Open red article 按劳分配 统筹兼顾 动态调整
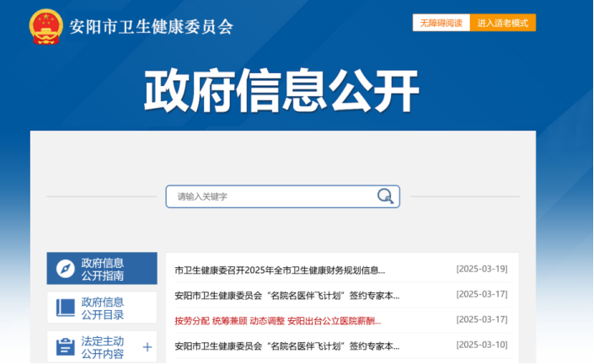Screen dimensions: 594x364 coord(278,321)
